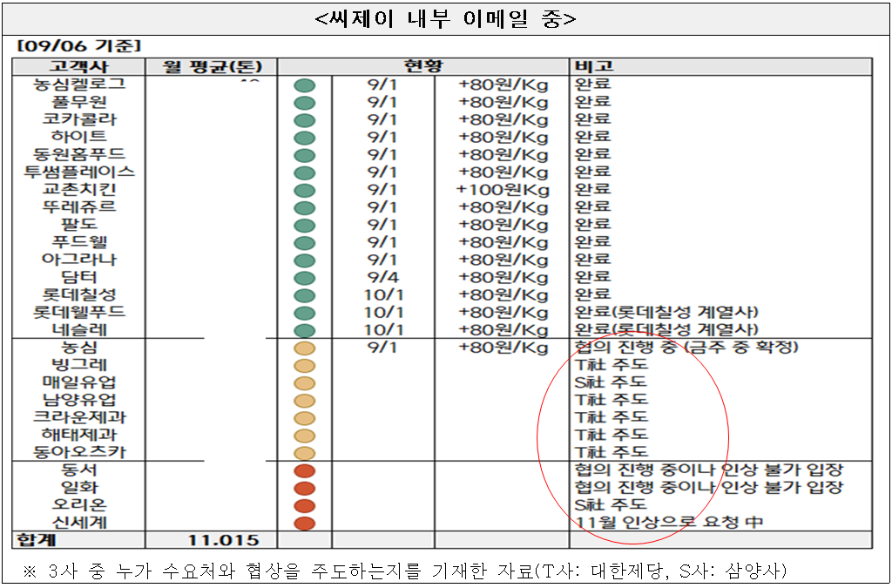
Task: Click the green status circle beside 네슬레
Action: pos(304,330)
